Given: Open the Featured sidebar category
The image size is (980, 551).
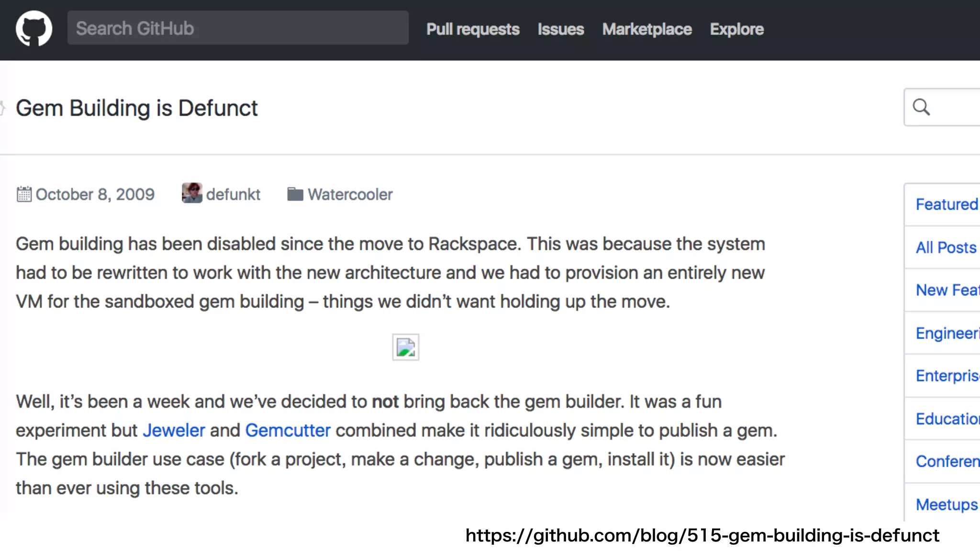Looking at the screenshot, I should point(943,204).
